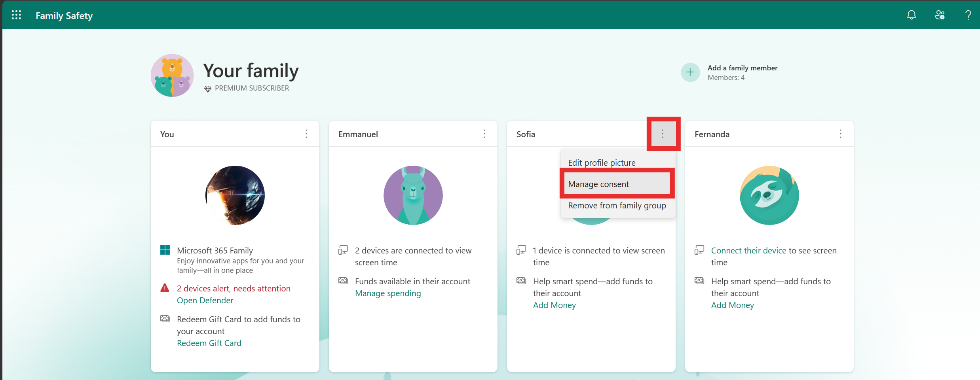This screenshot has height=380, width=980.
Task: Open more options on the You card
Action: pos(306,134)
